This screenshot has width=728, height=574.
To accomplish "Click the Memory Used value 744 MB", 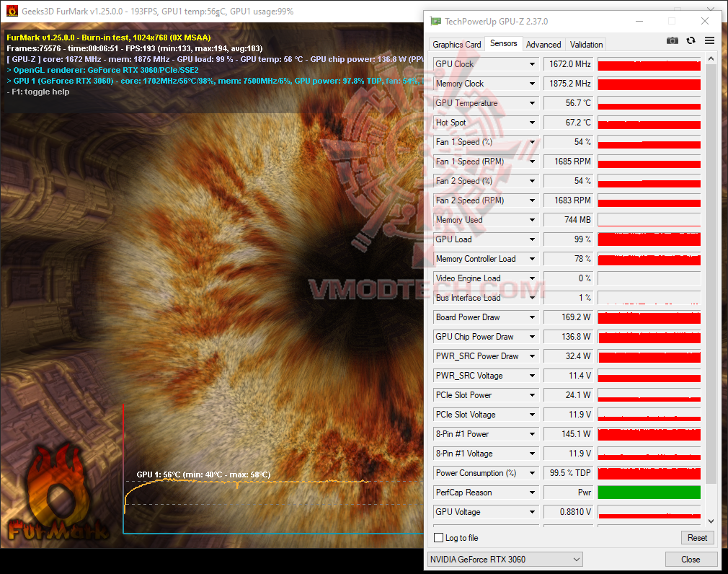I will pos(569,220).
